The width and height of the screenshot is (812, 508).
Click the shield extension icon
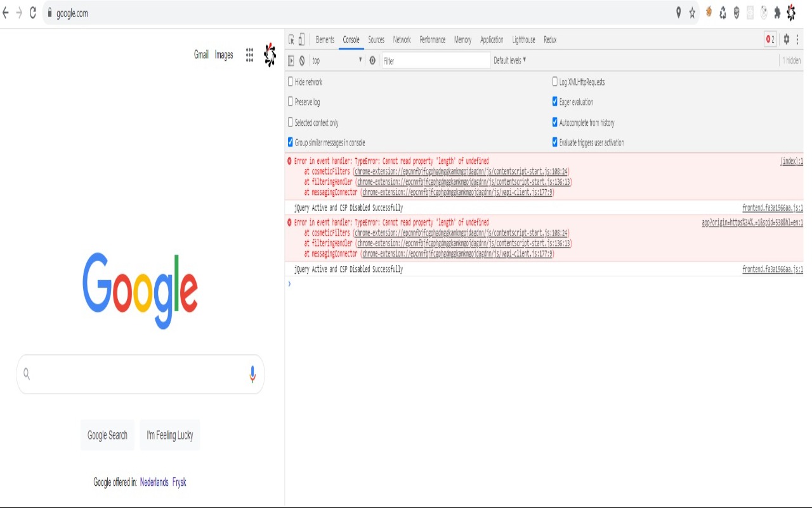[x=737, y=13]
